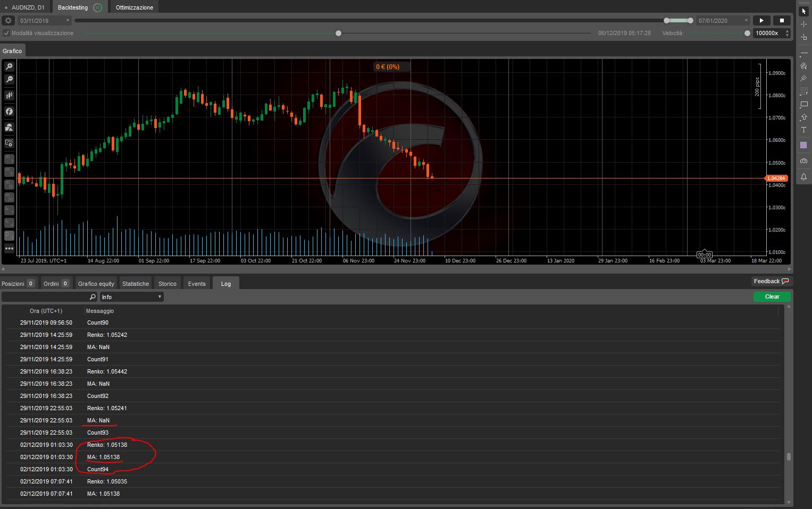Open the Events tab
The image size is (812, 509).
point(197,284)
